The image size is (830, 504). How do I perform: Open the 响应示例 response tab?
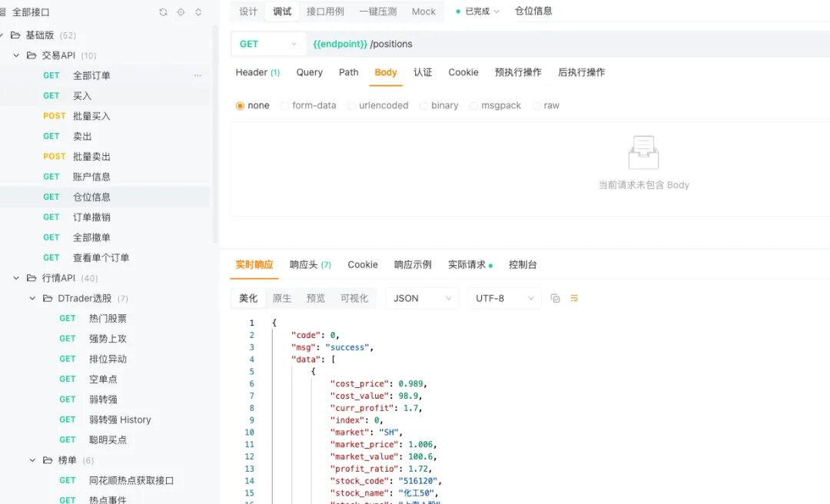(413, 265)
